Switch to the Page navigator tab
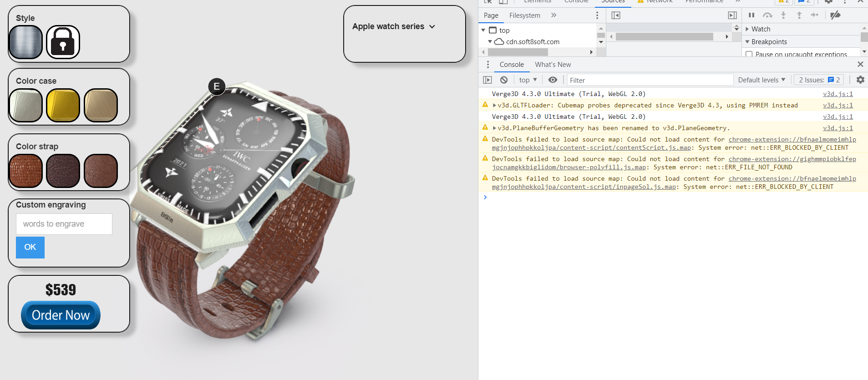The height and width of the screenshot is (380, 868). [x=491, y=15]
